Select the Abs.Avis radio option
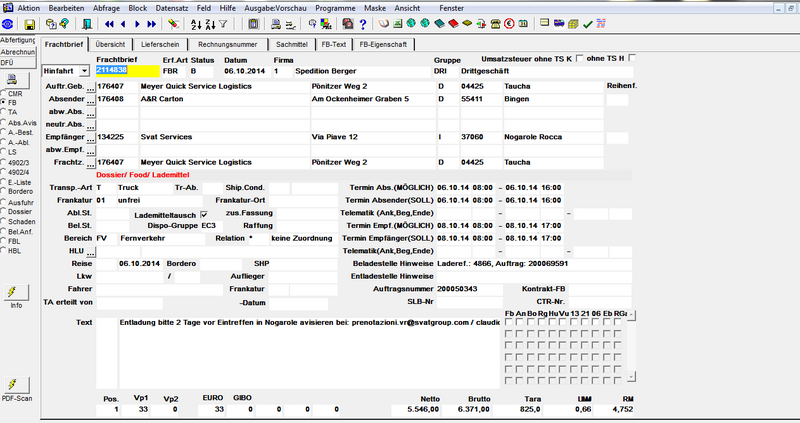The height and width of the screenshot is (423, 800). (x=4, y=123)
